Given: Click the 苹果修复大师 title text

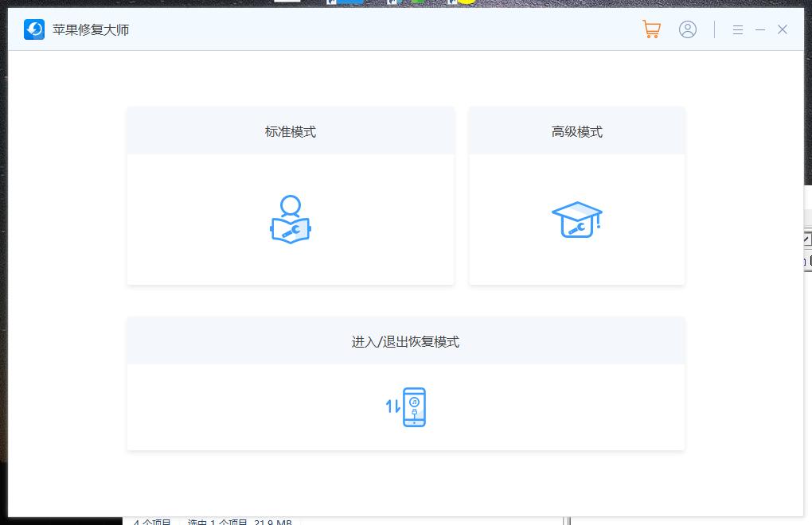Looking at the screenshot, I should pyautogui.click(x=91, y=30).
